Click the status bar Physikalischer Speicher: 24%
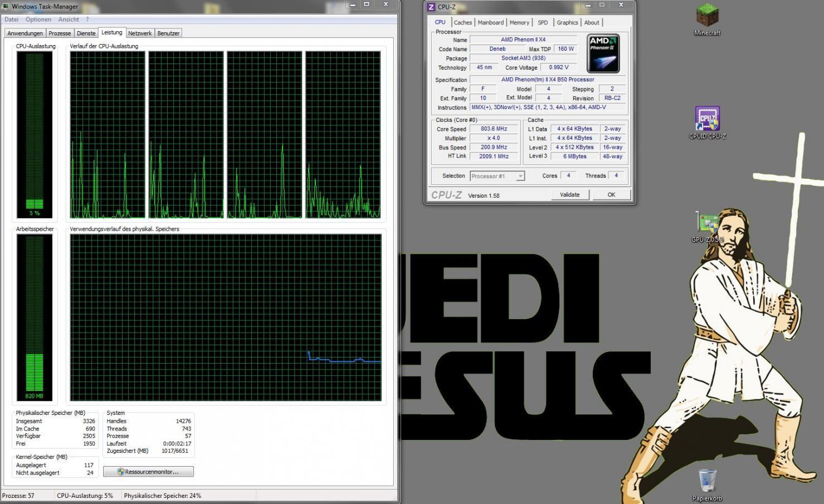This screenshot has height=504, width=824. point(162,496)
